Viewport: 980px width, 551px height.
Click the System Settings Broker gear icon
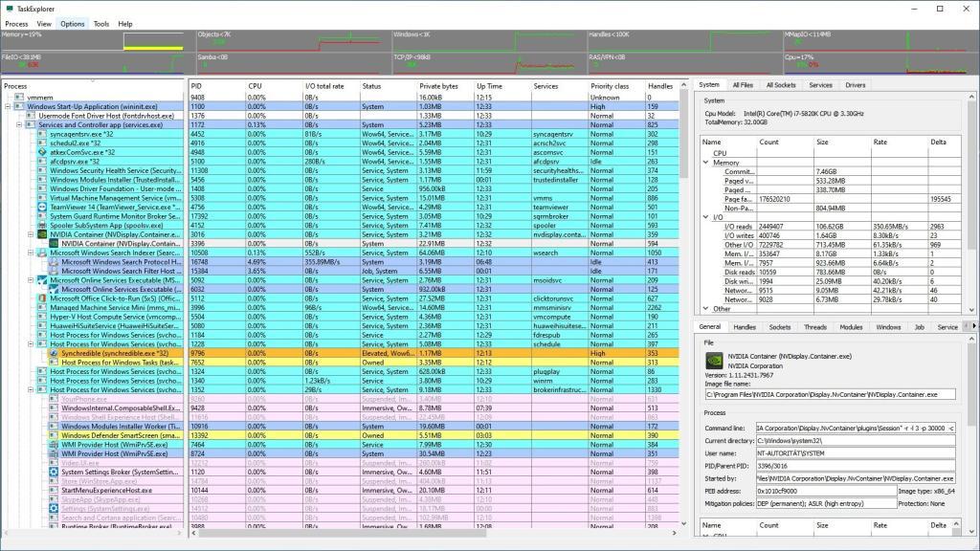(54, 473)
